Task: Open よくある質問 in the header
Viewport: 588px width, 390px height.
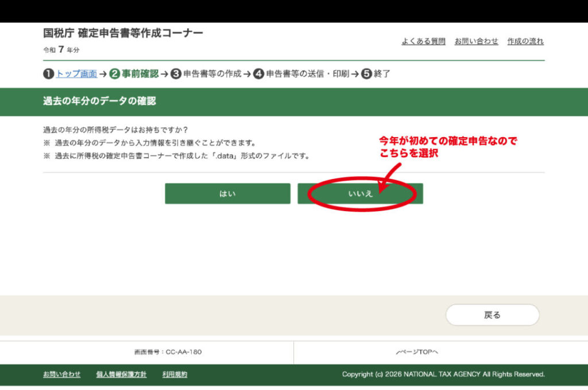Action: point(423,41)
